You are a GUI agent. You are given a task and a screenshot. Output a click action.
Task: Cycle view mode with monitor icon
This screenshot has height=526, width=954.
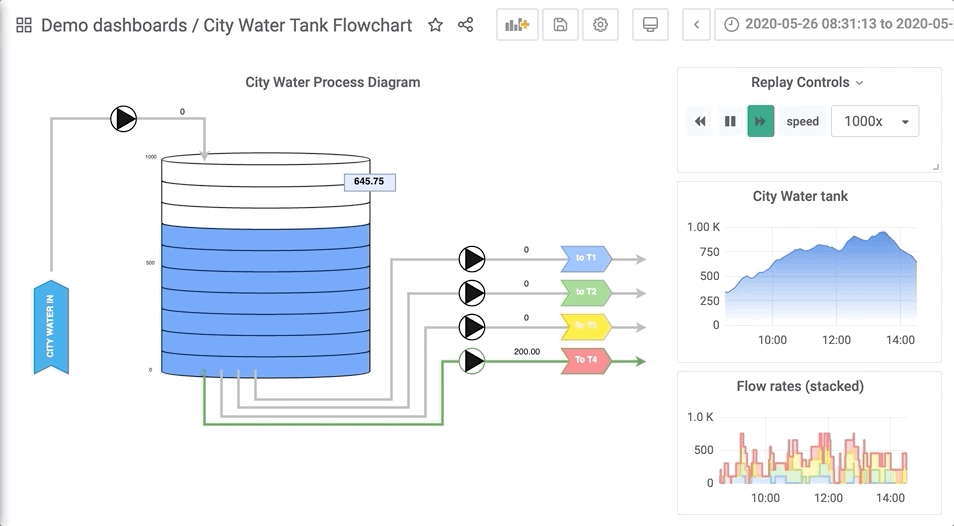[x=650, y=25]
